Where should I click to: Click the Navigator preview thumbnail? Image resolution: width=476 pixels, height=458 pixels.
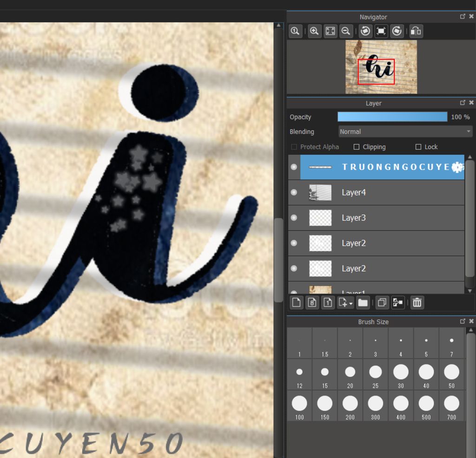pos(381,67)
